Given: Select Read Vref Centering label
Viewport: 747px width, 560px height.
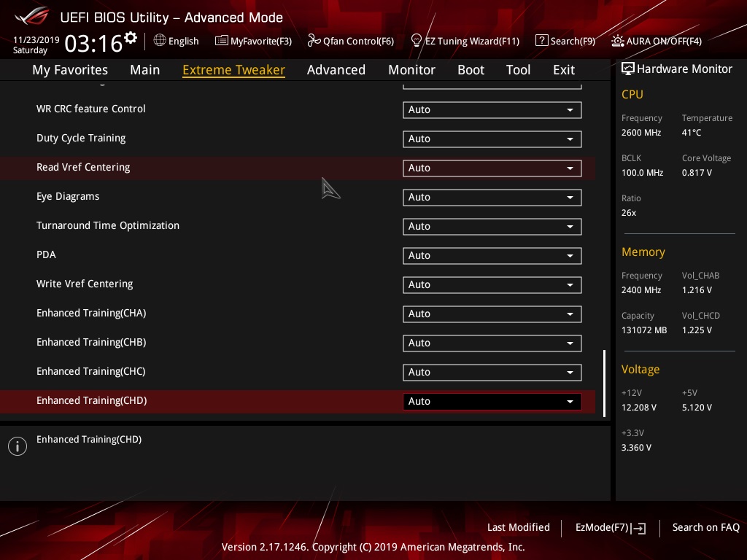Looking at the screenshot, I should pos(83,167).
